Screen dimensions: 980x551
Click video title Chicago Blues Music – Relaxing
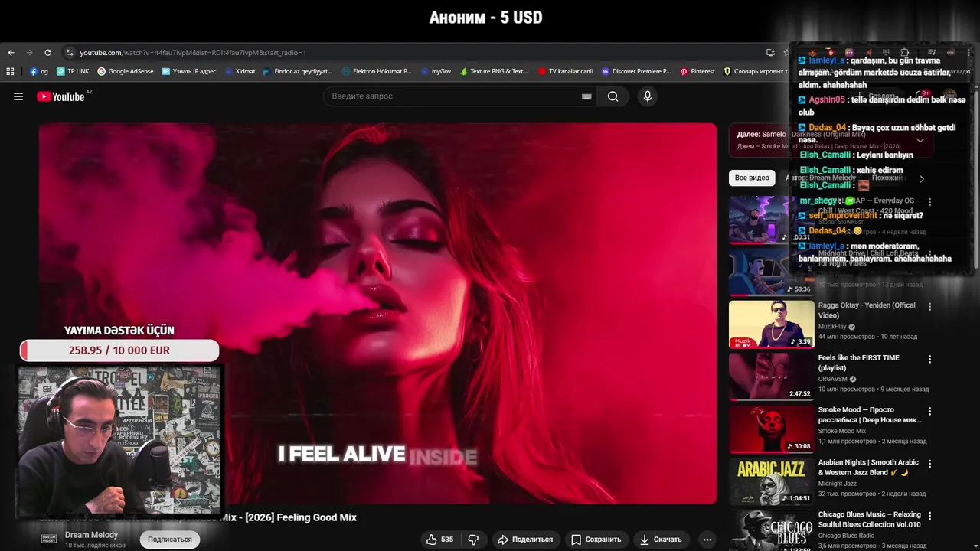pyautogui.click(x=870, y=520)
